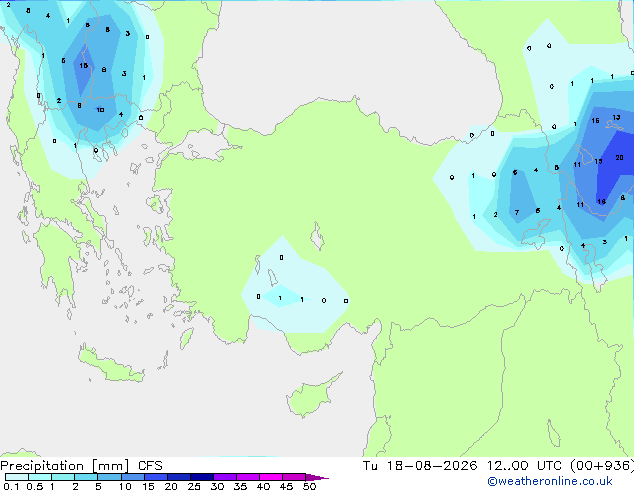Click the '50' legend scale label
The height and width of the screenshot is (490, 634).
point(309,486)
